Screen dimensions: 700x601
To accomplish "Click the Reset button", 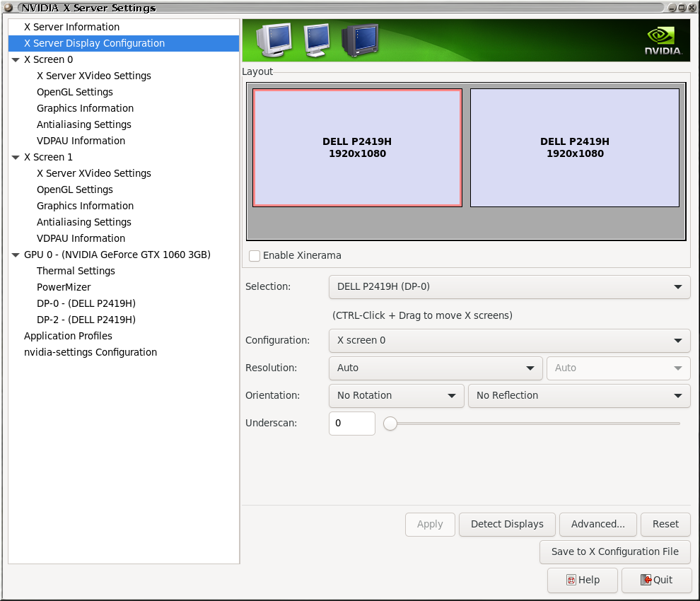I will [665, 524].
